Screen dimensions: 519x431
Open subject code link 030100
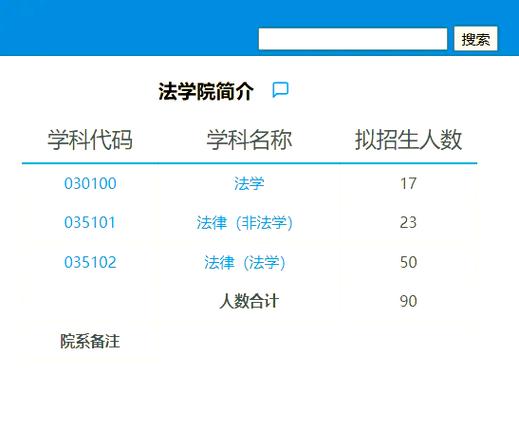90,183
